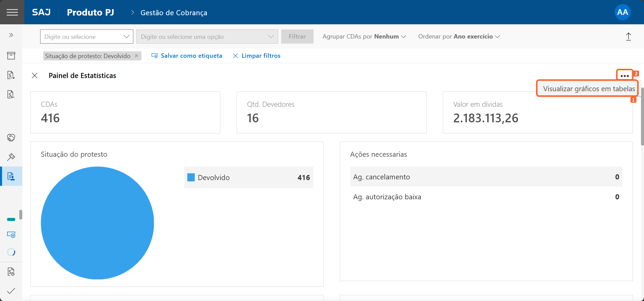
Task: Expand the sidebar with double chevron
Action: coord(11,35)
